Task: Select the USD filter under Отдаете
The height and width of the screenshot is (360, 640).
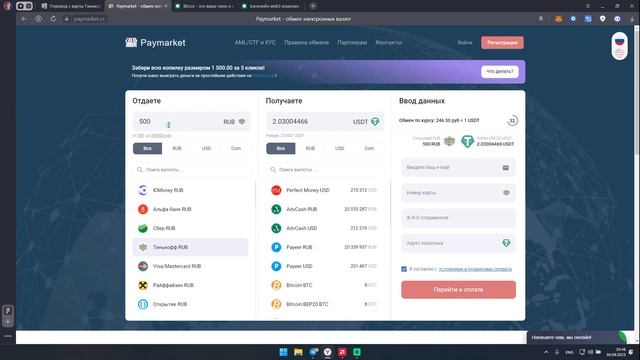Action: (206, 148)
